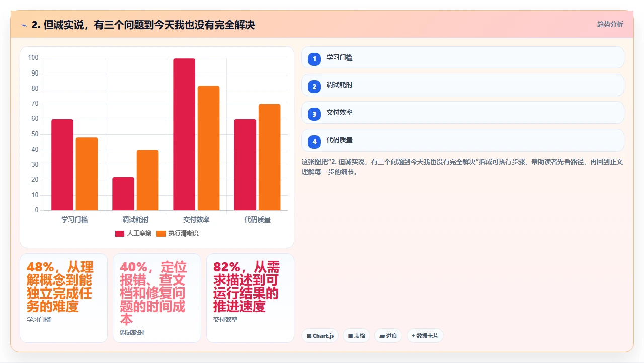644x363 pixels.
Task: Click the 数据卡片 tag pill
Action: click(x=425, y=336)
